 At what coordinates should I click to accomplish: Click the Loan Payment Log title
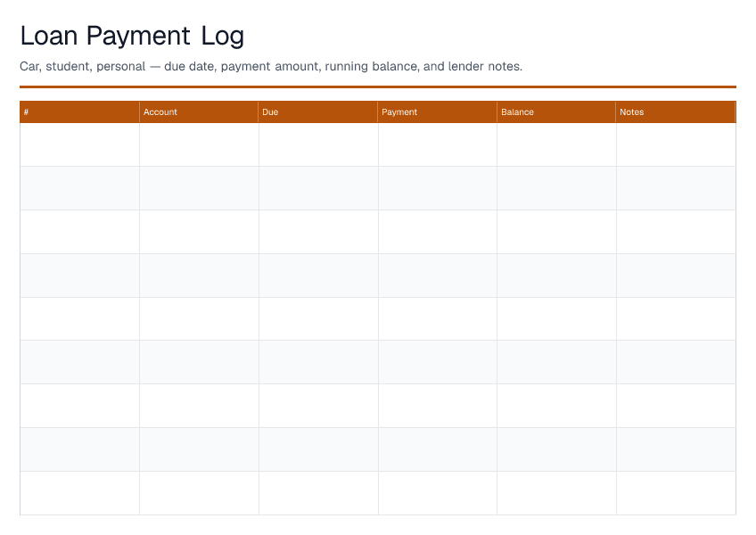[x=132, y=37]
